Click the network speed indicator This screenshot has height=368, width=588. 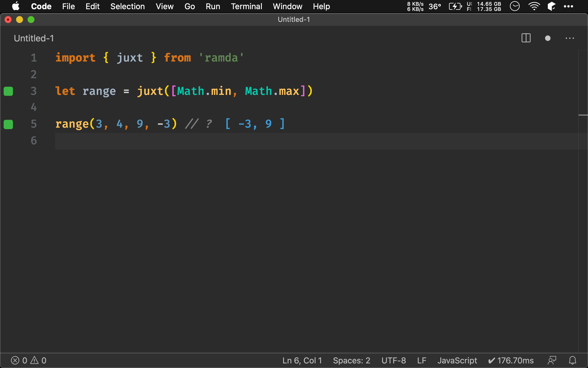(415, 6)
